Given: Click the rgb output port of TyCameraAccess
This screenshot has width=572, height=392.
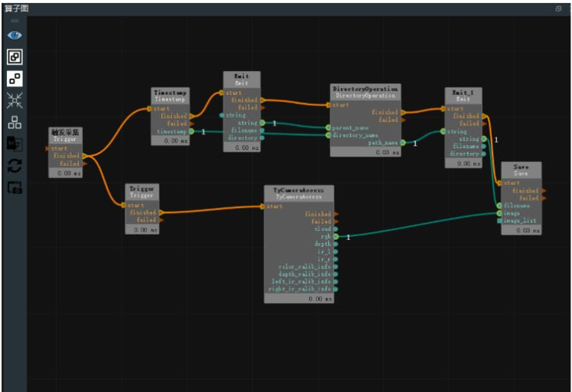Looking at the screenshot, I should 336,237.
